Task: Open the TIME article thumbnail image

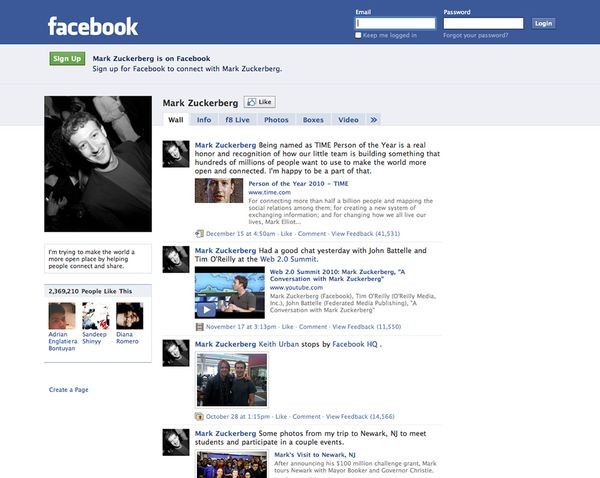Action: tap(219, 191)
